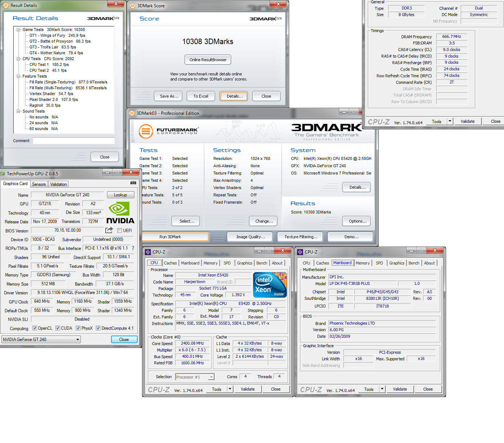
Task: Switch to the Sensors tab in GPU-Z
Action: 39,184
